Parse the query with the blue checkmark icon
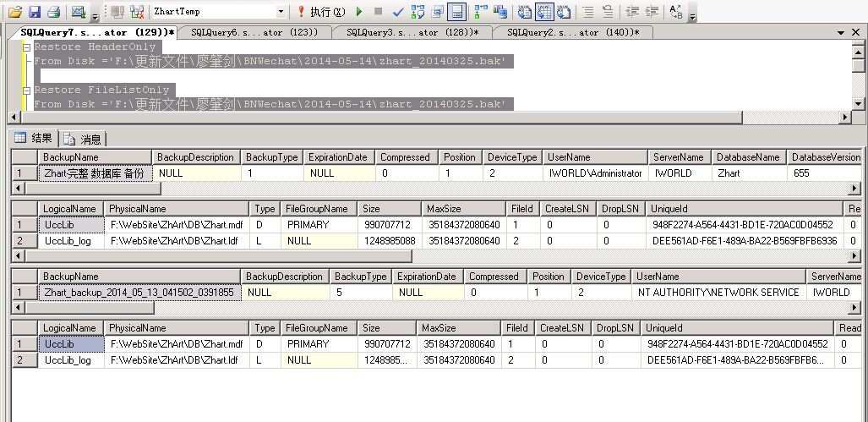The image size is (868, 422). [397, 12]
